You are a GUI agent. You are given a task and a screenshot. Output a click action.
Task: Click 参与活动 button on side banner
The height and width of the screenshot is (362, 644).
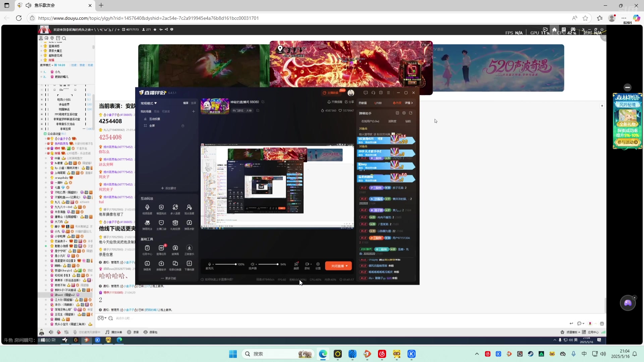pos(627,142)
